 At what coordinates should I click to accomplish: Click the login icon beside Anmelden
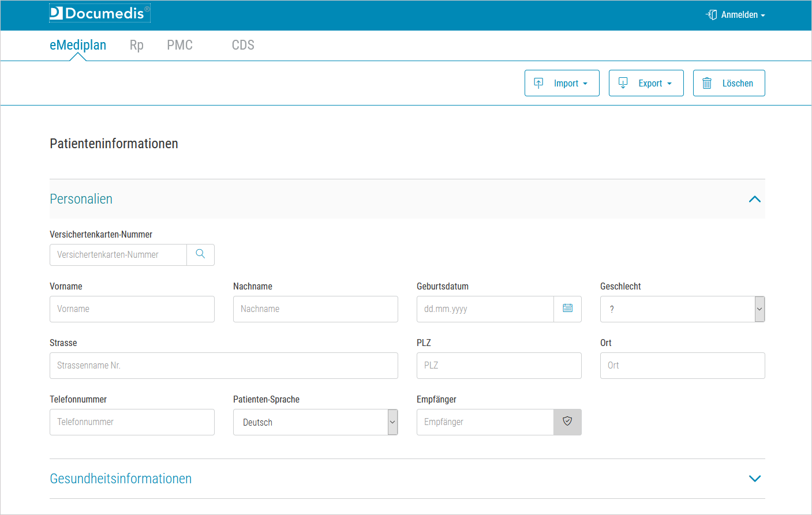tap(710, 14)
